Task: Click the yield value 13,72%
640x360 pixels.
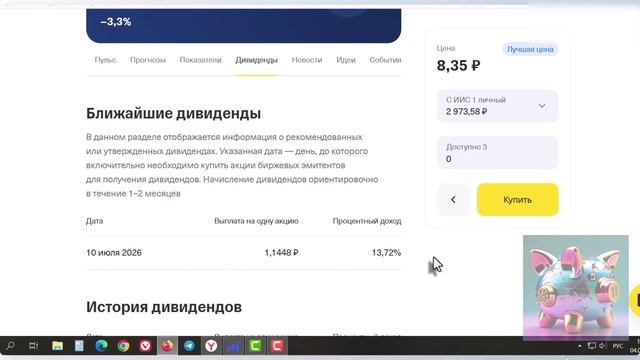Action: pyautogui.click(x=386, y=253)
